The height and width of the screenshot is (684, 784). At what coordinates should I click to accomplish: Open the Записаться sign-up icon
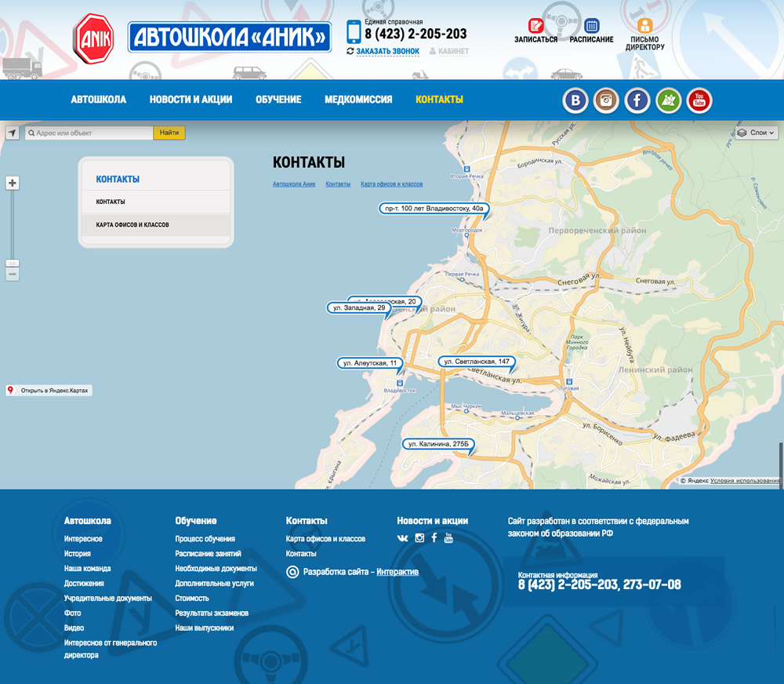pos(535,25)
